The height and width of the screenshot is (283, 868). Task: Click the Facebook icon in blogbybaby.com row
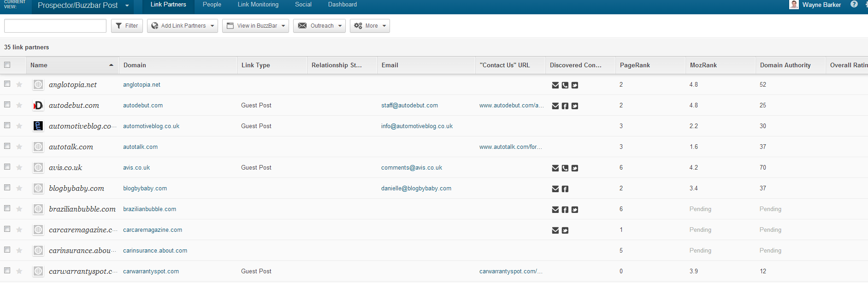click(x=565, y=189)
